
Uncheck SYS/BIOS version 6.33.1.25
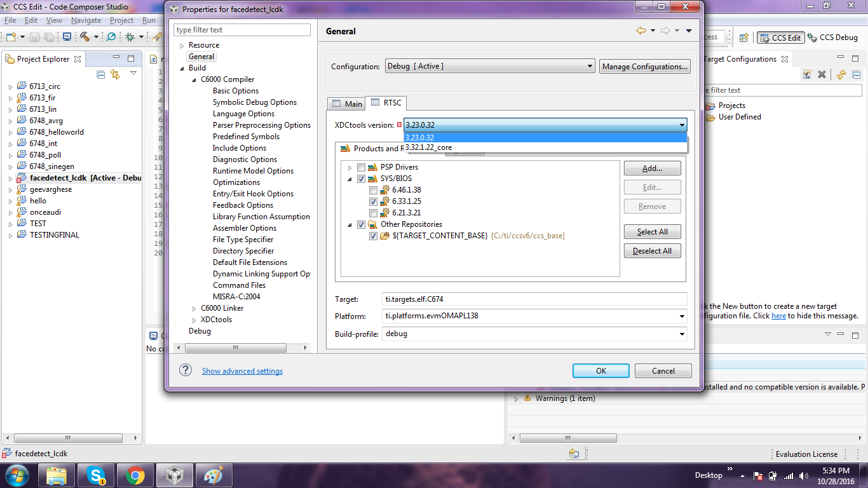pyautogui.click(x=373, y=201)
